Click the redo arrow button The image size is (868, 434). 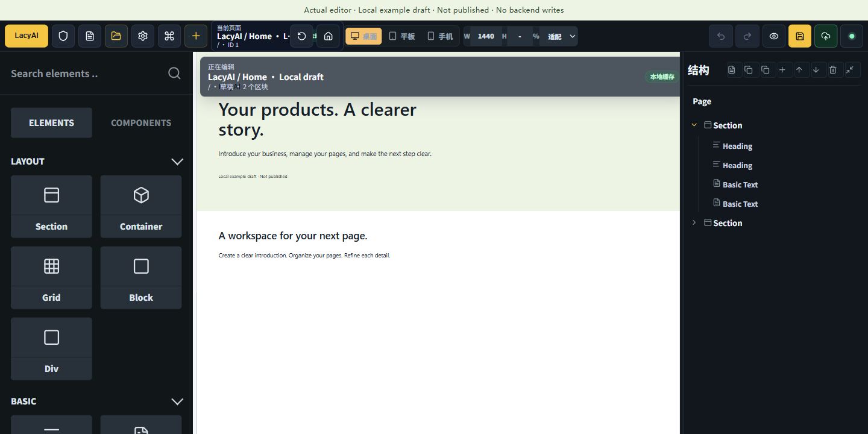747,36
